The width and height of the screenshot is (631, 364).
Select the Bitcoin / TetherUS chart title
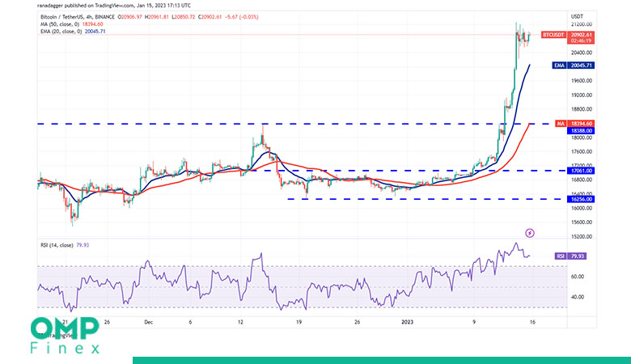[78, 17]
